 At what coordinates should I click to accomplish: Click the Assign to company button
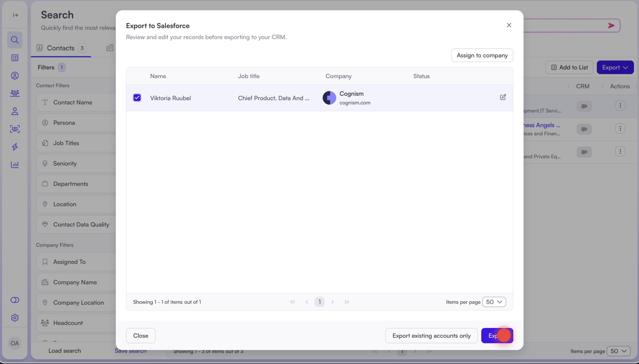(x=482, y=55)
